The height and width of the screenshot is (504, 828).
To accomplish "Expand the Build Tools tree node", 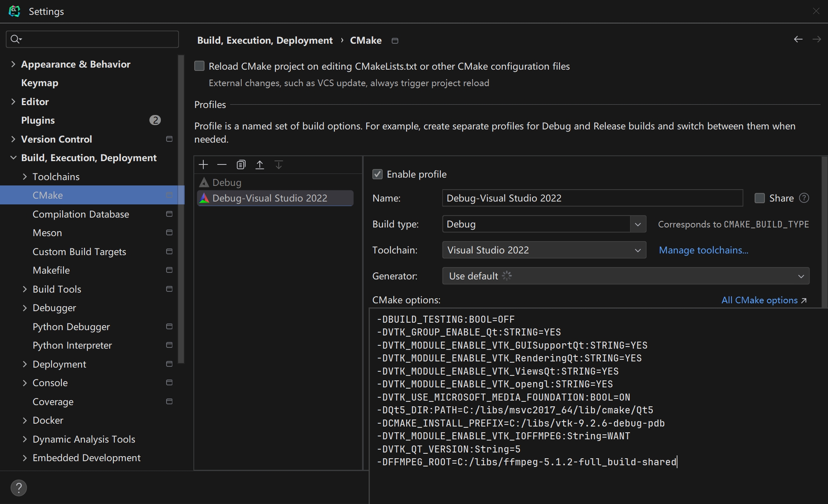I will point(25,289).
